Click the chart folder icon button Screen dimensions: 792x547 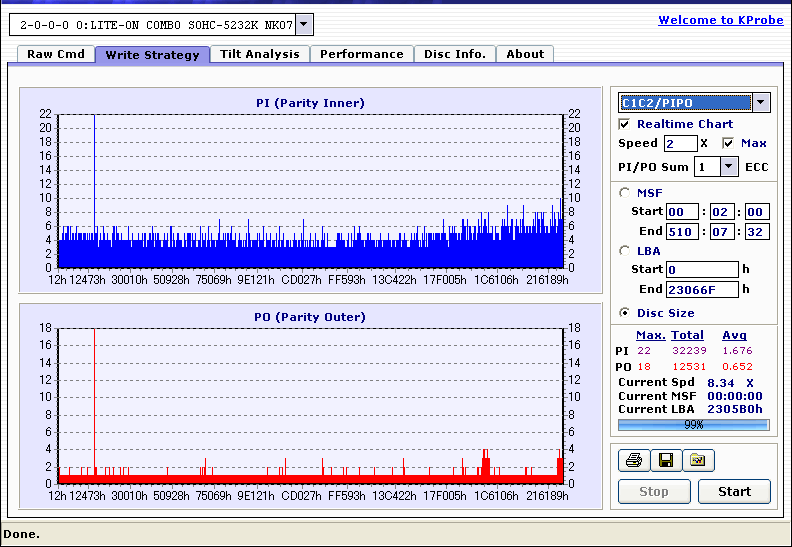tap(697, 460)
